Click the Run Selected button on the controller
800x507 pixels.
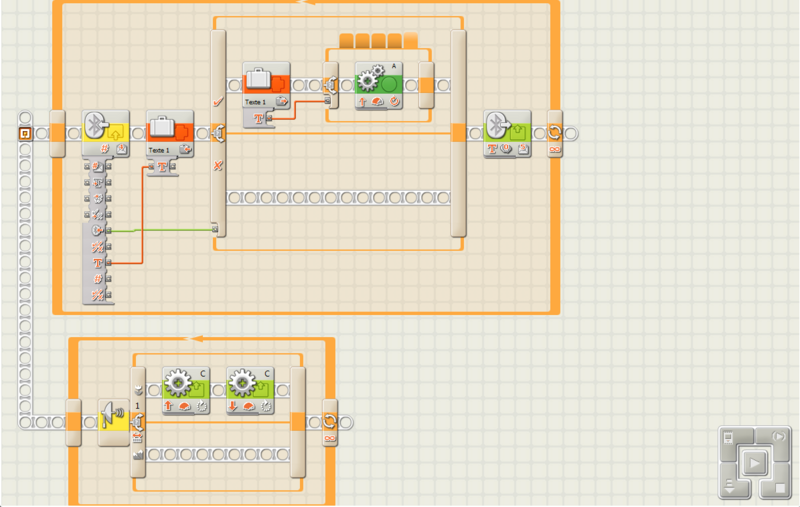pyautogui.click(x=778, y=438)
